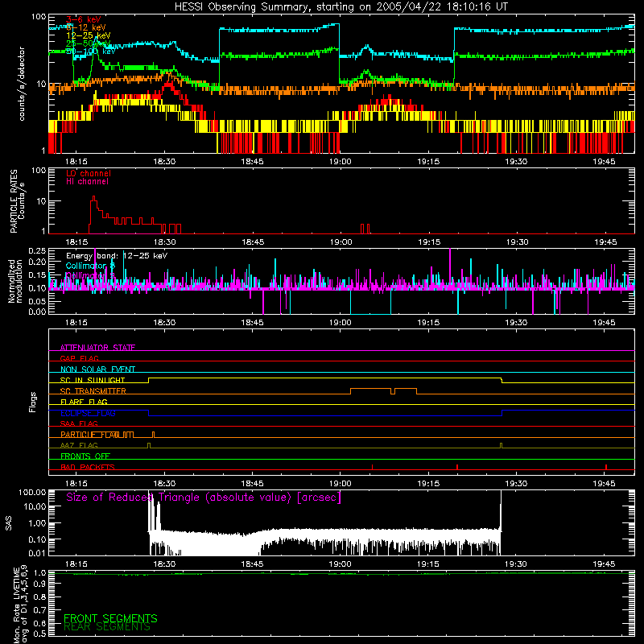This screenshot has height=644, width=644.
Task: Click the 18:45 tick label under the particle rates panel
Action: pyautogui.click(x=252, y=242)
